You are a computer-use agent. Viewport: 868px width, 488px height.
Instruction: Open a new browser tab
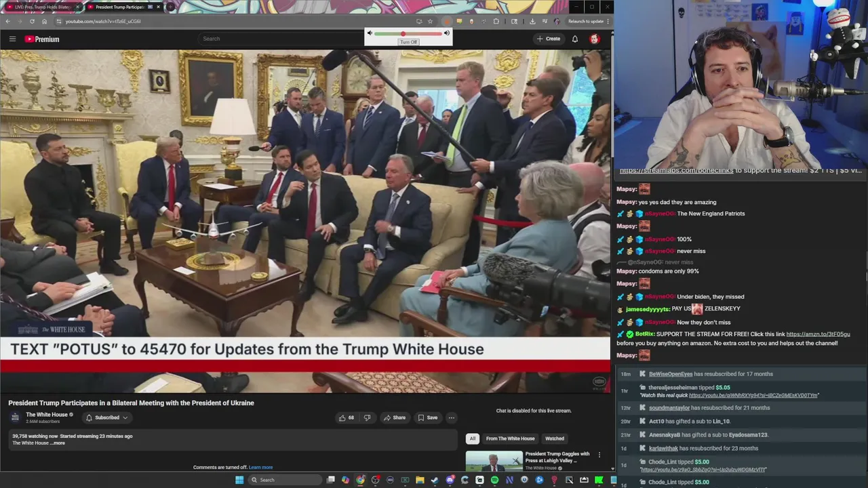[x=170, y=7]
